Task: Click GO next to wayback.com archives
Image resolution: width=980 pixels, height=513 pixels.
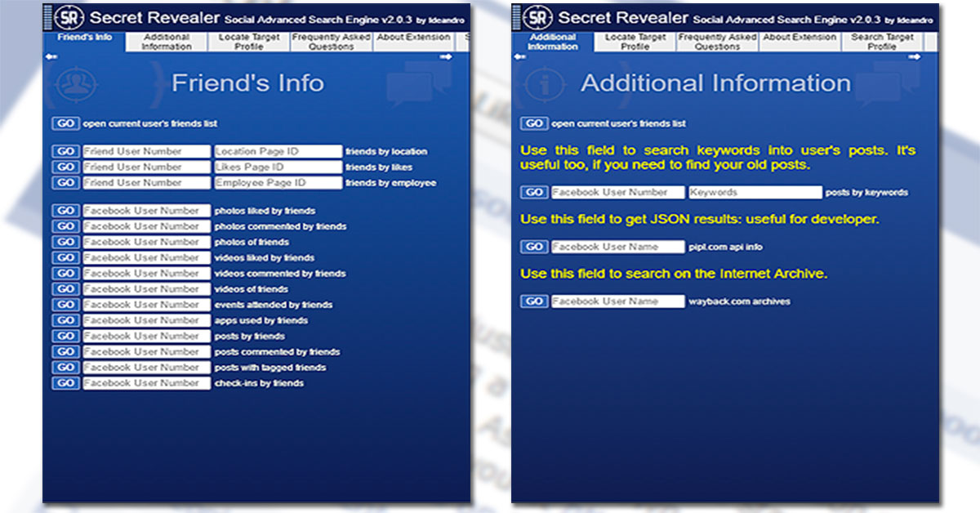Action: 534,301
